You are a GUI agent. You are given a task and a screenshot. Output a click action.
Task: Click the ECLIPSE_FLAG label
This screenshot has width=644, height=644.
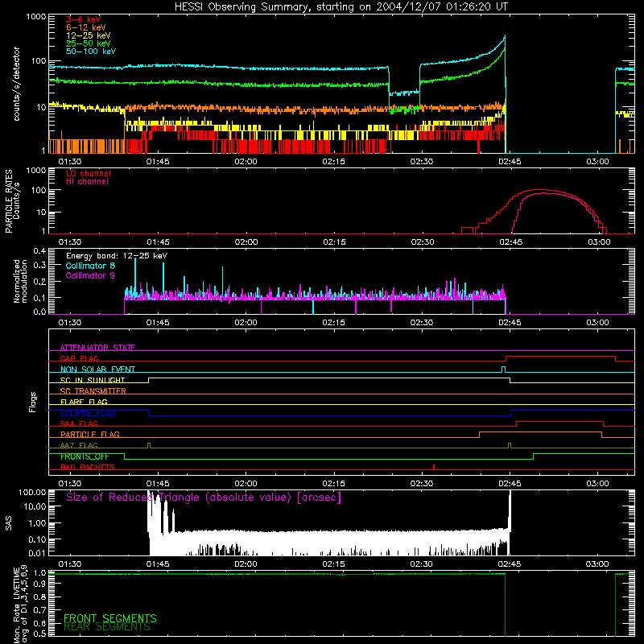click(x=88, y=413)
